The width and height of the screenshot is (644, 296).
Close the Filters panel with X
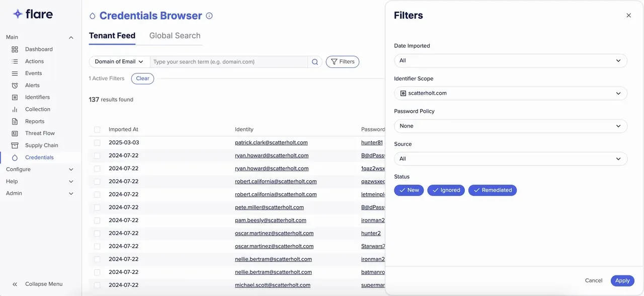click(628, 16)
